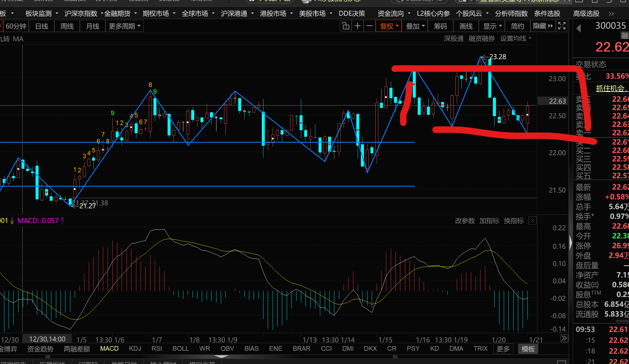Expand the 更多周期 period dropdown

124,26
